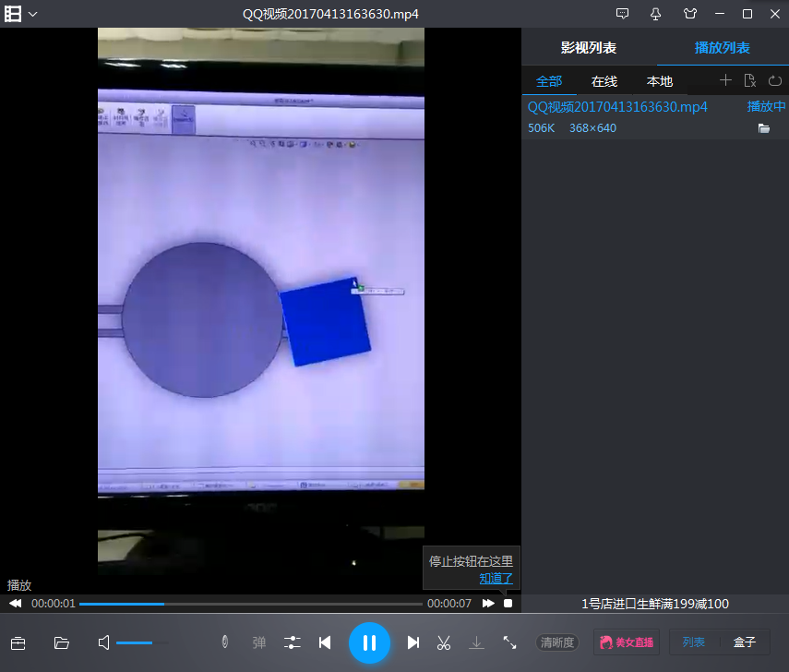Select the 本地 filter tab
This screenshot has width=789, height=672.
tap(660, 81)
